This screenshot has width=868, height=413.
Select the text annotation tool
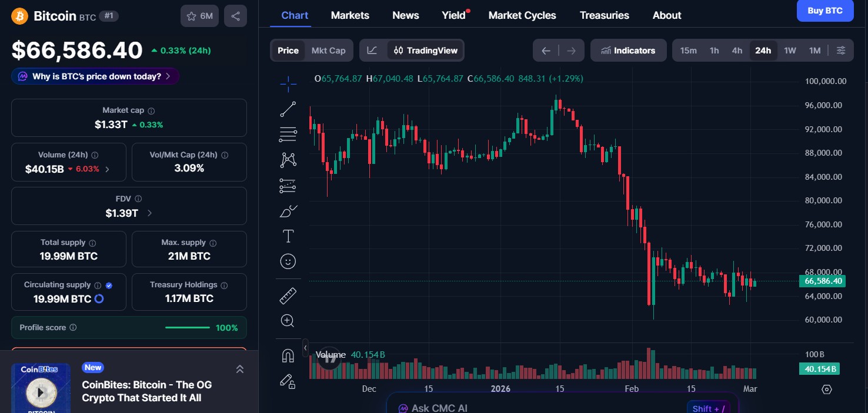click(x=288, y=236)
